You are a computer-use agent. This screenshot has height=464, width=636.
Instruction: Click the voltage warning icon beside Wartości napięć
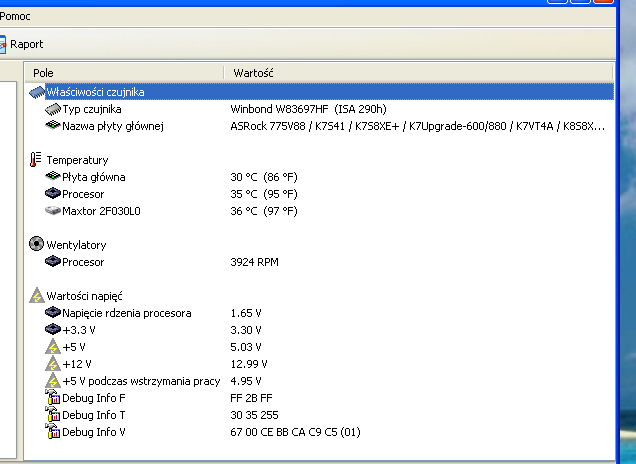click(37, 295)
